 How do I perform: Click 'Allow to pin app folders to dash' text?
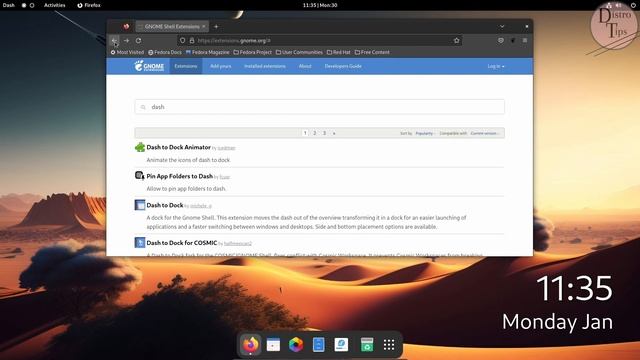click(186, 189)
